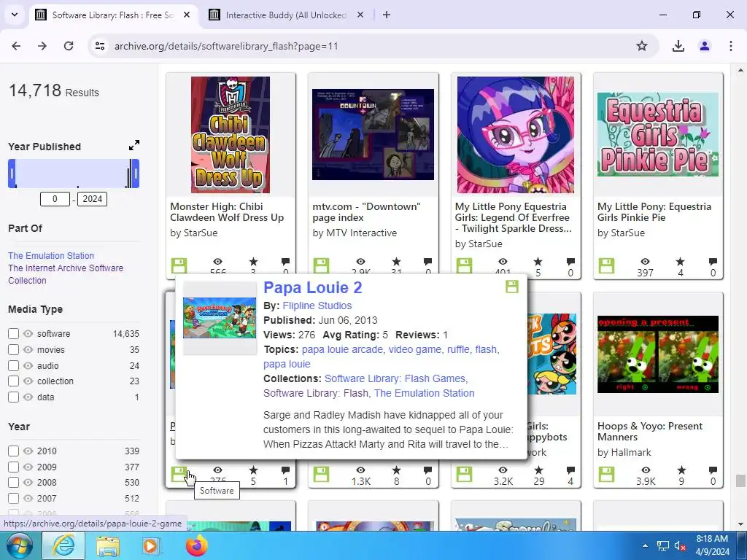Open Windows Media Player from taskbar
The height and width of the screenshot is (560, 747).
[x=152, y=545]
